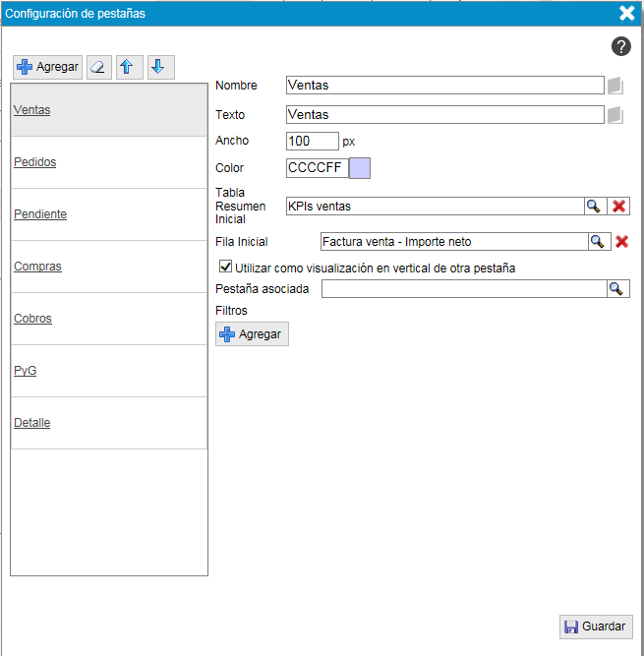Move tab up with the up arrow

128,67
